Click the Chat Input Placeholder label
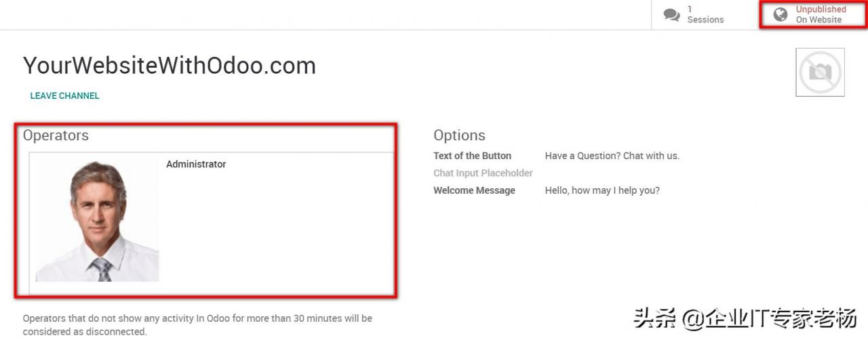868x340 pixels. coord(483,173)
